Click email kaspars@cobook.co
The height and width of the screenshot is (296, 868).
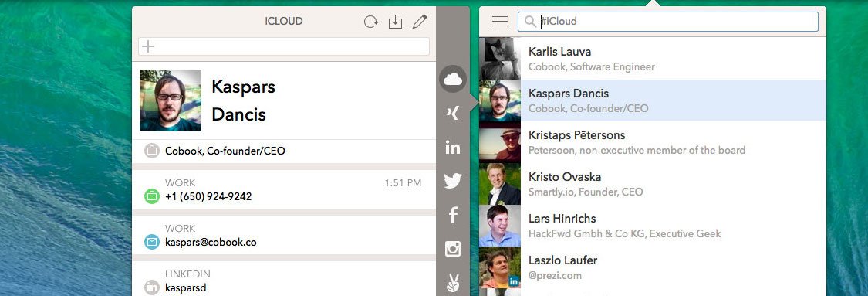click(x=211, y=242)
